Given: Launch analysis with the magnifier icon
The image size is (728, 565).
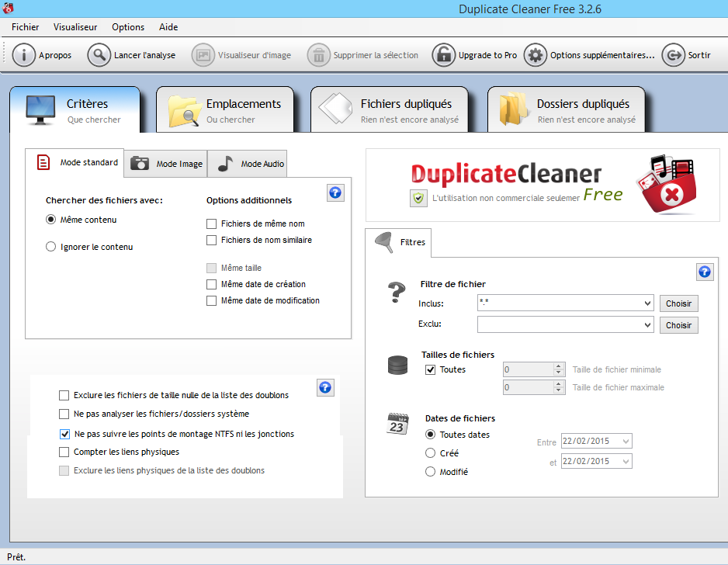Looking at the screenshot, I should (x=99, y=55).
